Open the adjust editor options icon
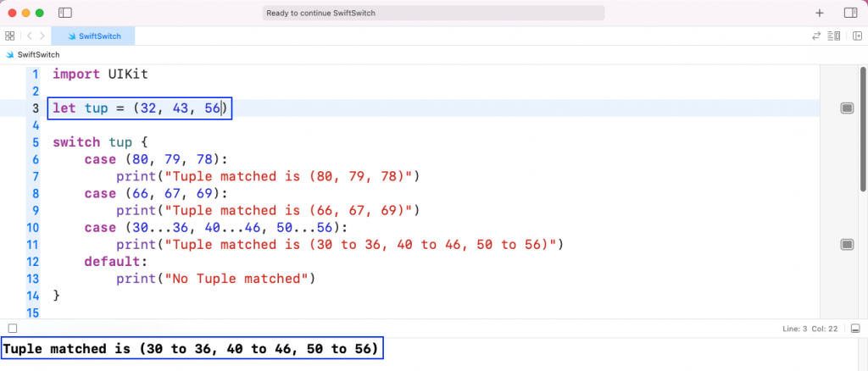 point(834,36)
